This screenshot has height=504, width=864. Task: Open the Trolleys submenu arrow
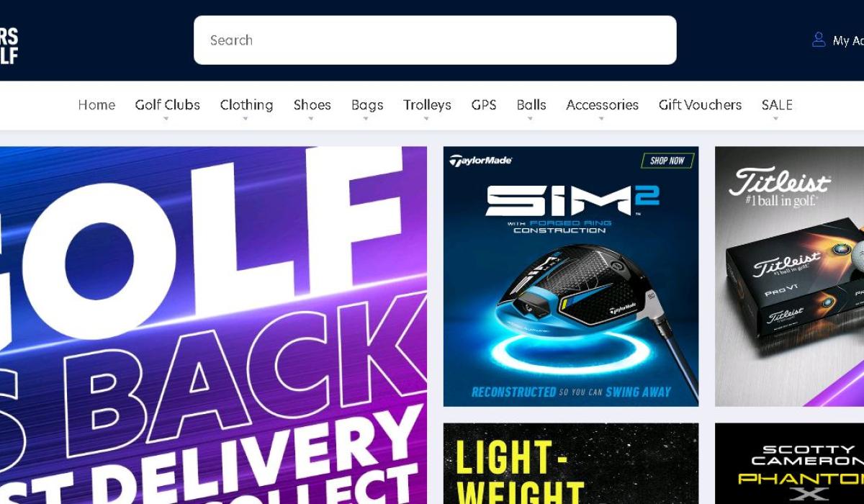tap(426, 120)
